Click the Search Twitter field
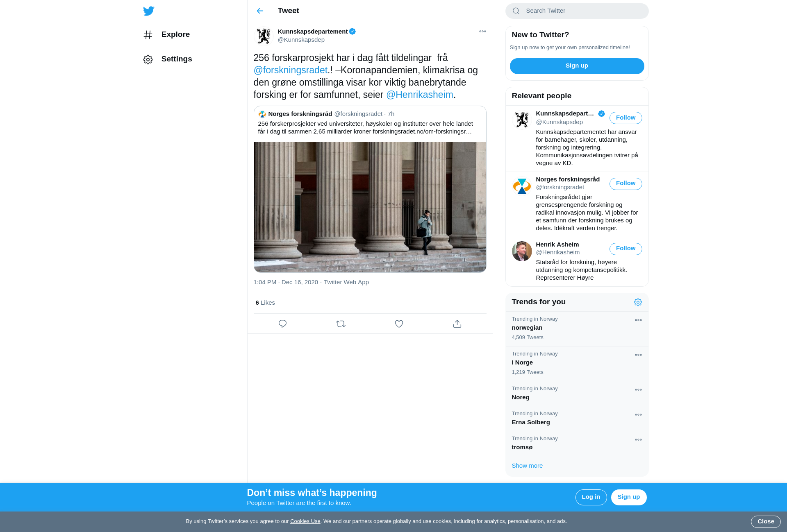This screenshot has width=787, height=532. pyautogui.click(x=577, y=11)
